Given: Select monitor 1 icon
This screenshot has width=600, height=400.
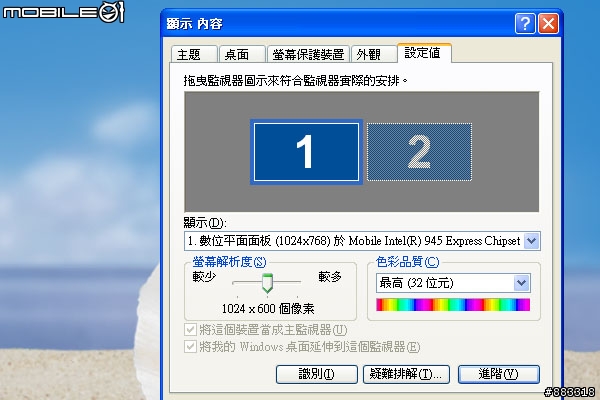Looking at the screenshot, I should point(306,152).
